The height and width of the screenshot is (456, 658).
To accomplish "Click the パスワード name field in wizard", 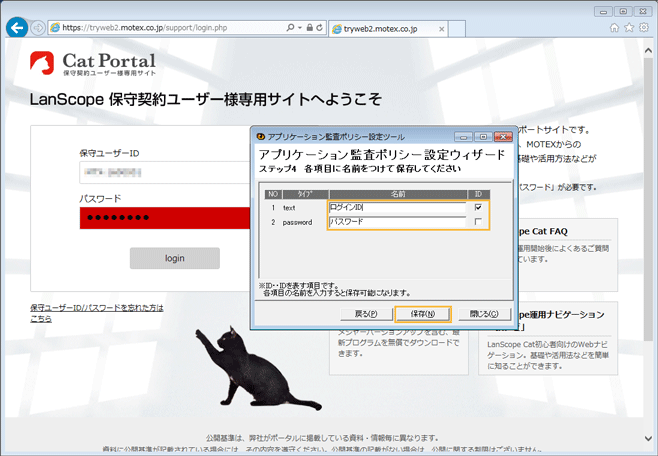I will [x=397, y=221].
